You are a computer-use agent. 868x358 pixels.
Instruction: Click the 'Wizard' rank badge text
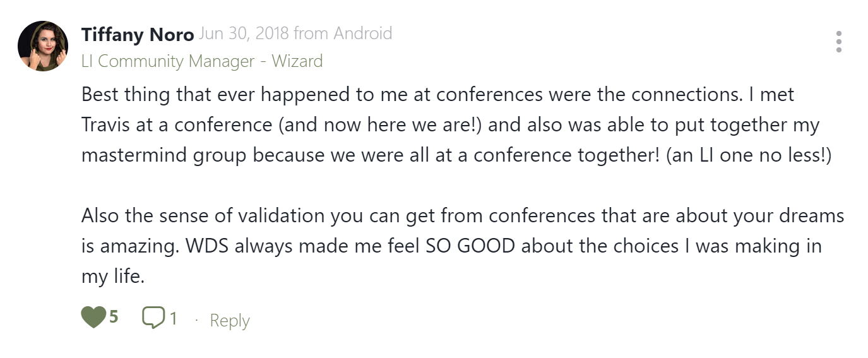coord(297,61)
